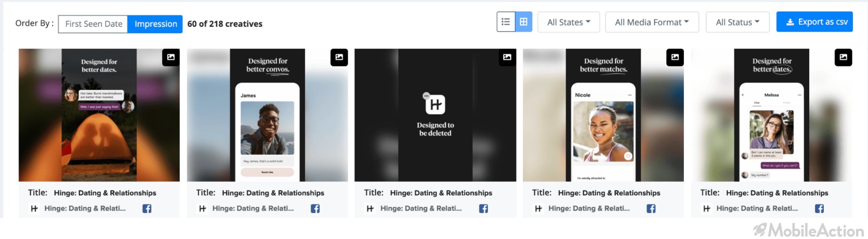This screenshot has width=868, height=239.
Task: Click truncated Hinge app name under Melissa creative
Action: 757,209
